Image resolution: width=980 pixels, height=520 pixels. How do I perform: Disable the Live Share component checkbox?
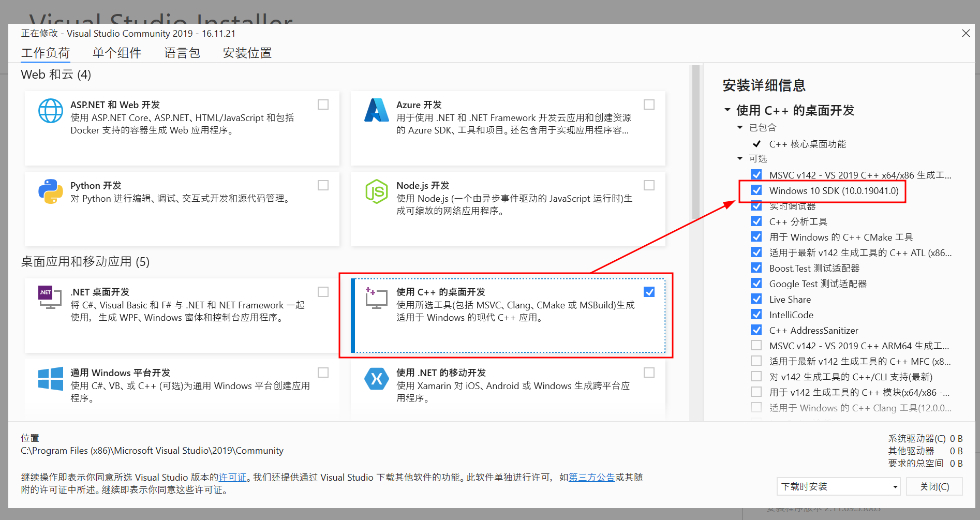pos(756,299)
